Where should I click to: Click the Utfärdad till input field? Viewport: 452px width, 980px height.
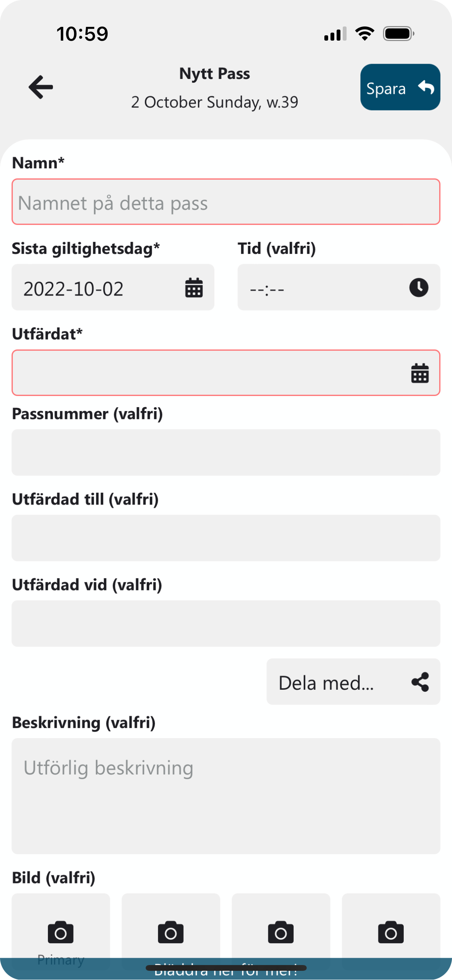click(226, 538)
